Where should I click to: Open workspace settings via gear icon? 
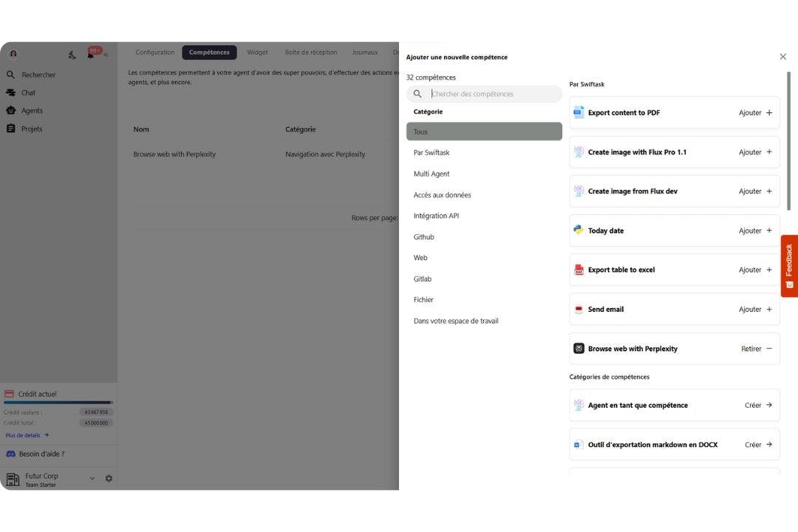[x=109, y=478]
